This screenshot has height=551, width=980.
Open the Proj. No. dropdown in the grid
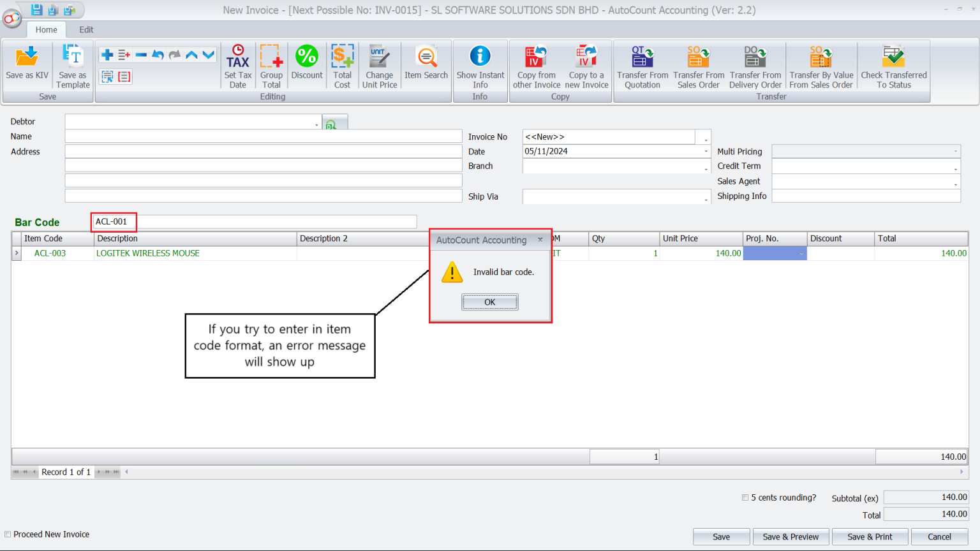802,253
